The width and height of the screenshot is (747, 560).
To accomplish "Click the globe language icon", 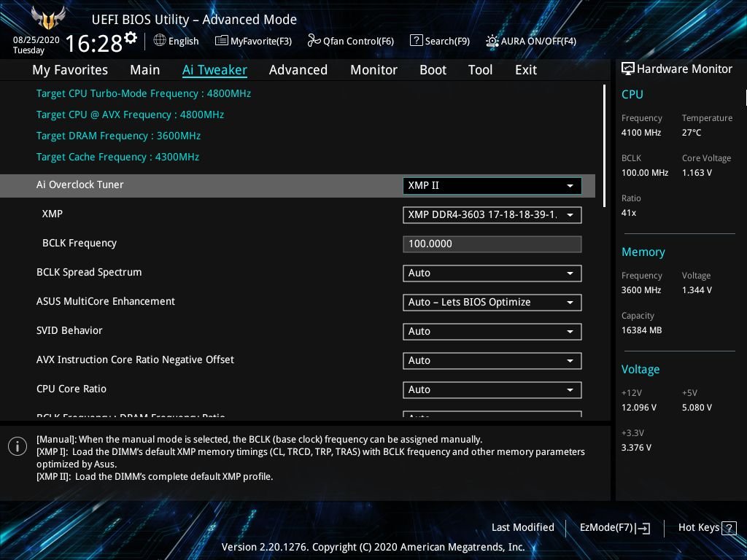I will [160, 41].
